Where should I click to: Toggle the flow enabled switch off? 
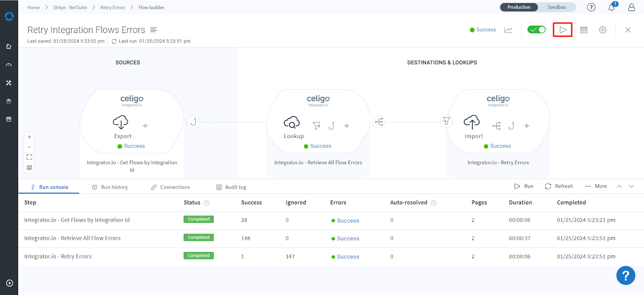tap(537, 29)
